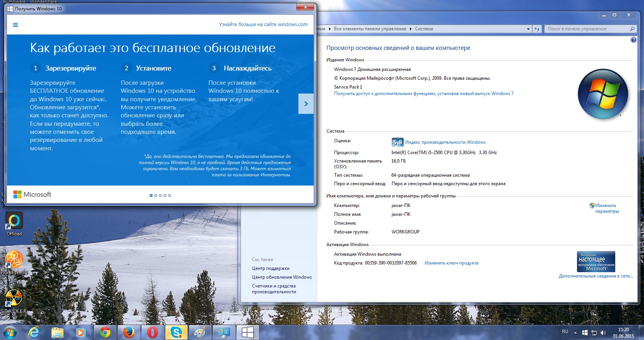Open Дополнительные сведения в сети link
644x340 pixels.
tap(596, 276)
